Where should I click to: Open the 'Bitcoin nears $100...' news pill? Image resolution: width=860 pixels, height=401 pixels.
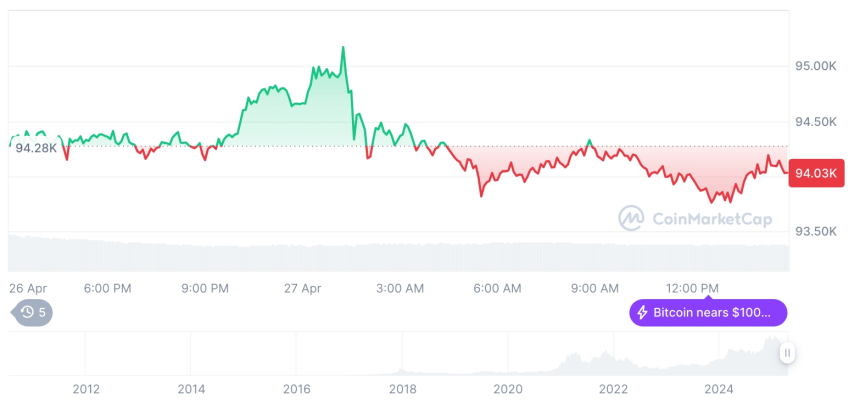(708, 313)
